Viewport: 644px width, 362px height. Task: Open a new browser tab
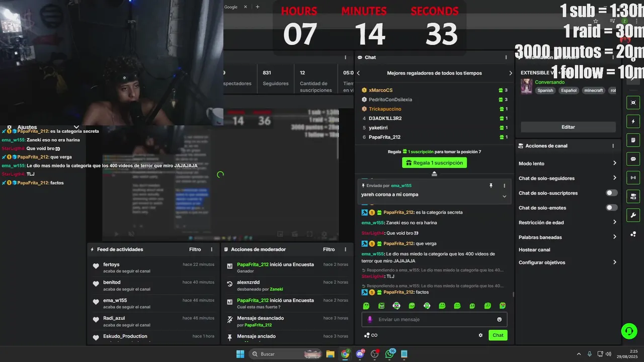click(258, 7)
